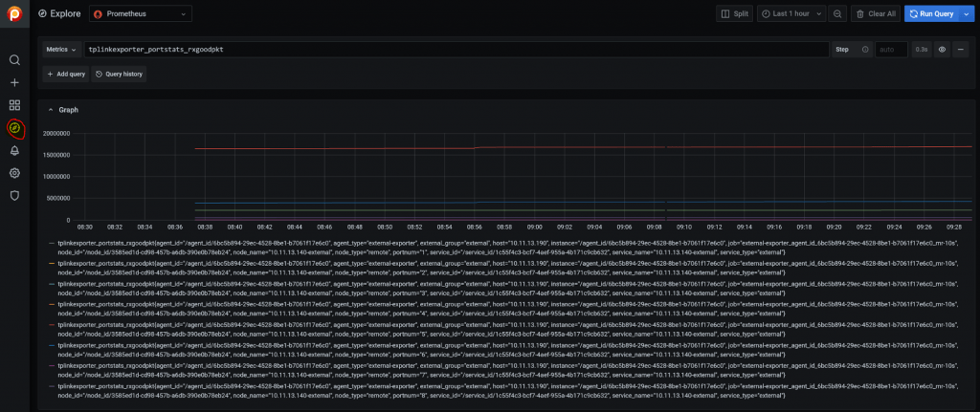
Task: Open the sidebar Search icon
Action: point(14,60)
